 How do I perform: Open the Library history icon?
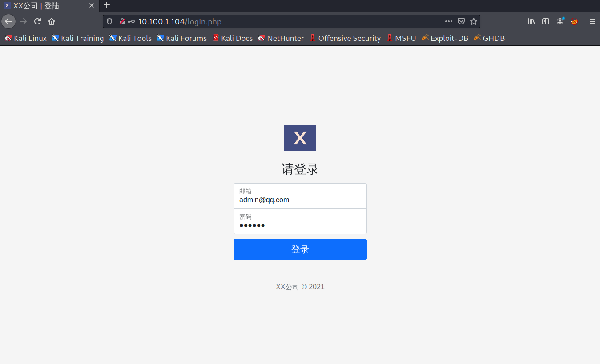[532, 21]
